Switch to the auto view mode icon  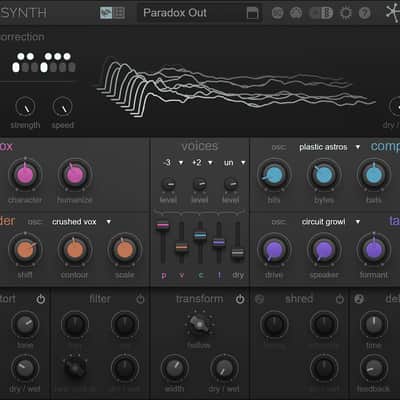coord(106,13)
